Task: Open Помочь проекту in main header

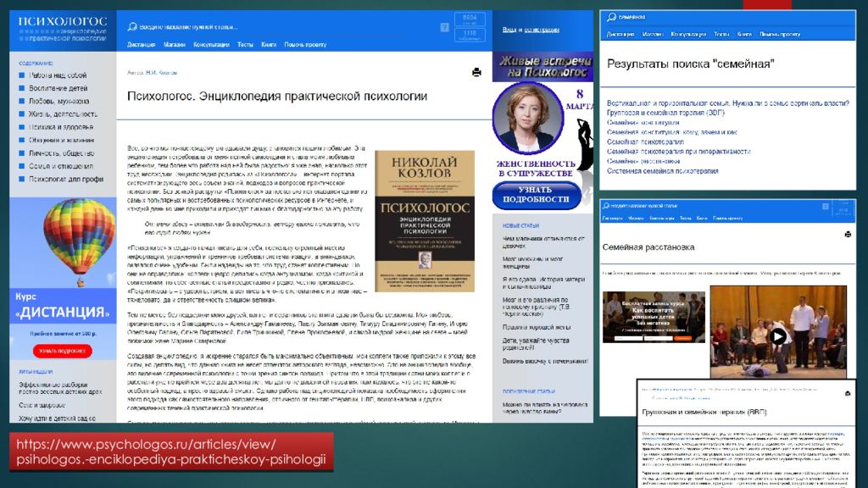Action: tap(305, 45)
